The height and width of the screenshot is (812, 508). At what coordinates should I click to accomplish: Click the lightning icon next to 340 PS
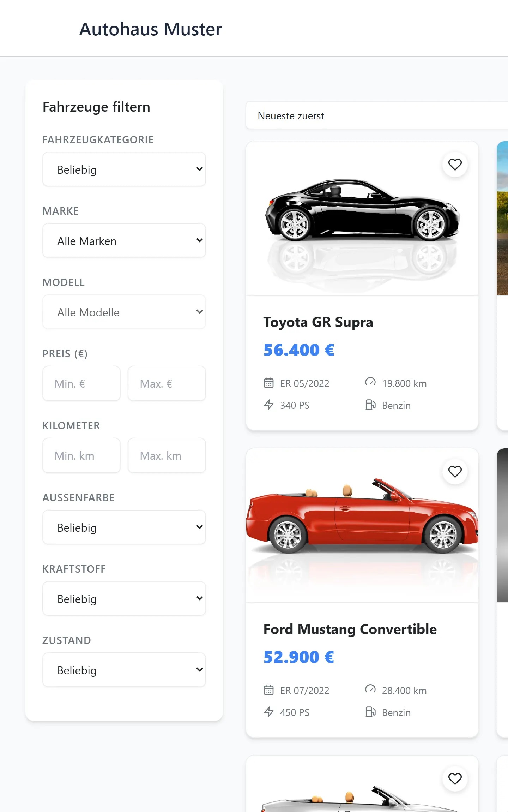269,405
